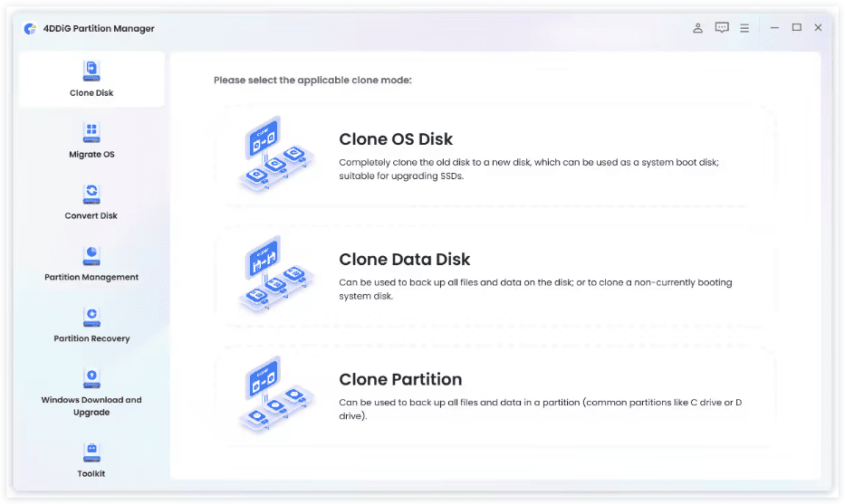Open the Toolkit briefcase icon
The image size is (845, 504).
(x=91, y=452)
